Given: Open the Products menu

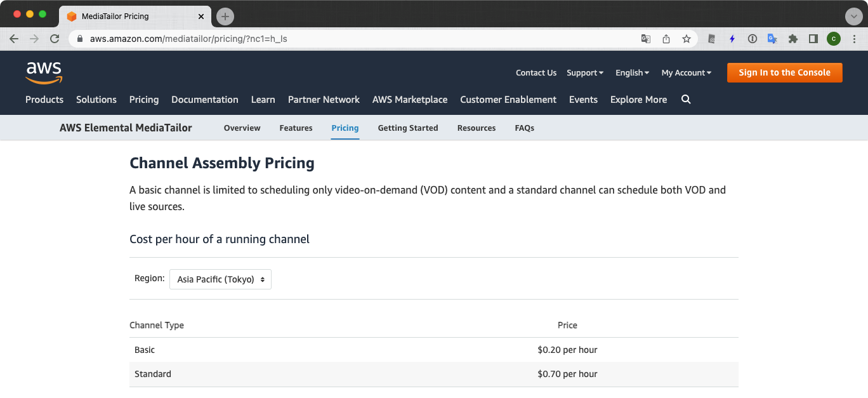Looking at the screenshot, I should click(x=44, y=100).
